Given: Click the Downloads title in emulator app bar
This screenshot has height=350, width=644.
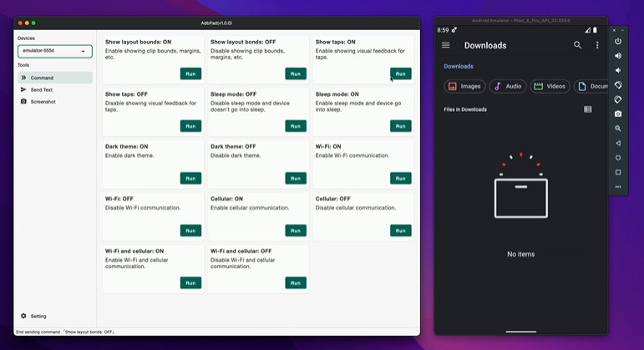Looking at the screenshot, I should 485,46.
